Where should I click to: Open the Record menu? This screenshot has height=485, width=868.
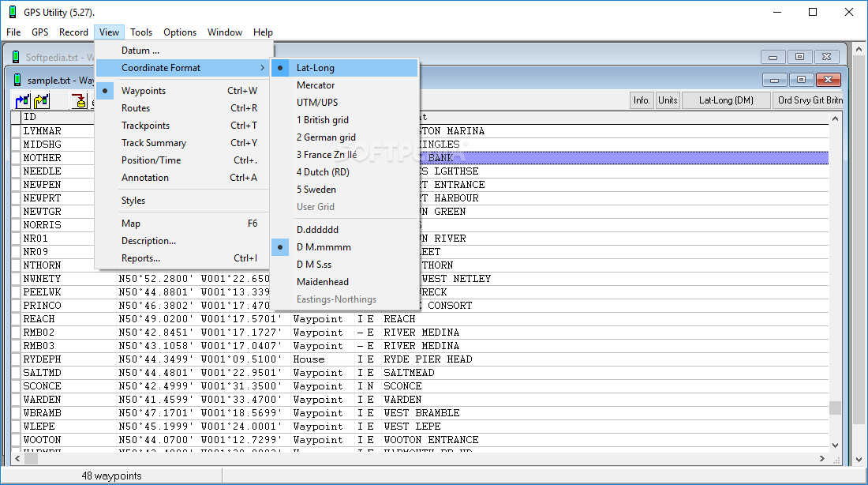[73, 32]
